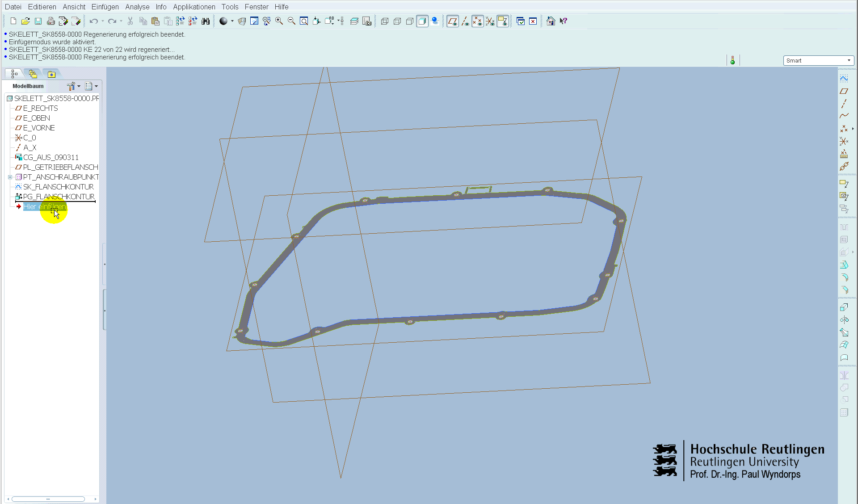Click the Refit view icon
The height and width of the screenshot is (504, 858).
(304, 21)
